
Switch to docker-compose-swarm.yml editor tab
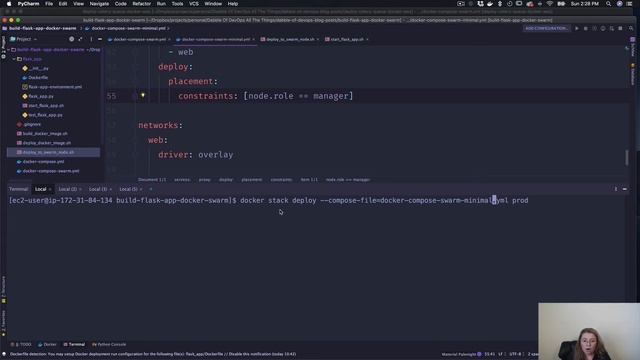pos(140,40)
